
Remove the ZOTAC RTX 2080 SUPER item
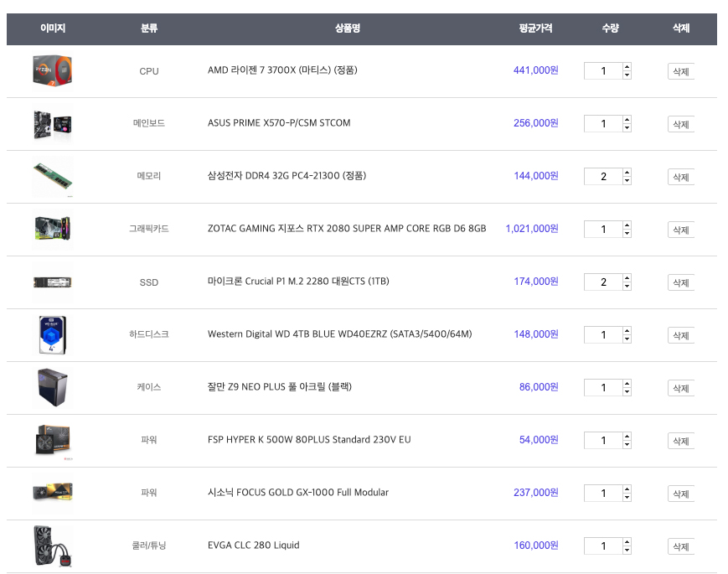click(680, 230)
